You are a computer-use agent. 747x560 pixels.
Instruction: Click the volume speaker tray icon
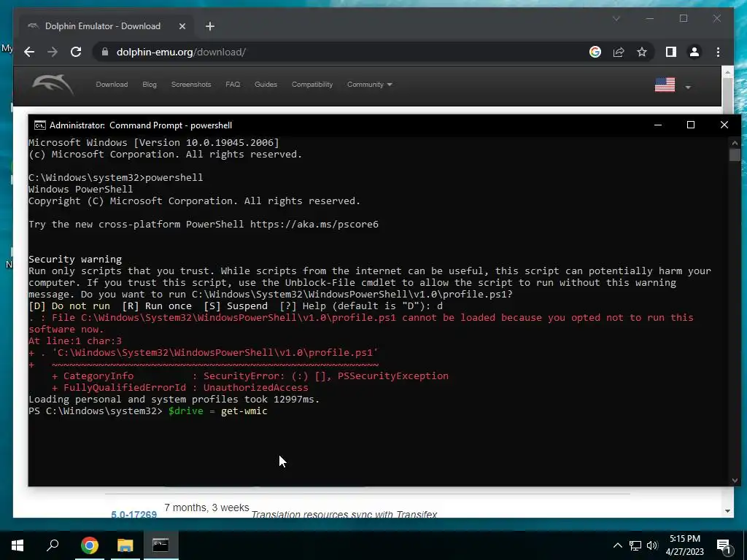(652, 545)
